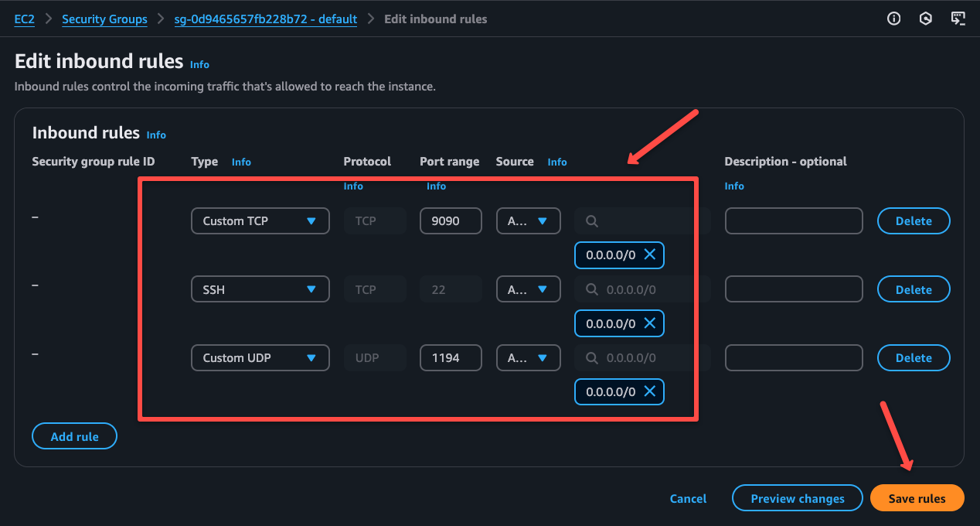
Task: Click the Save rules button
Action: [917, 498]
